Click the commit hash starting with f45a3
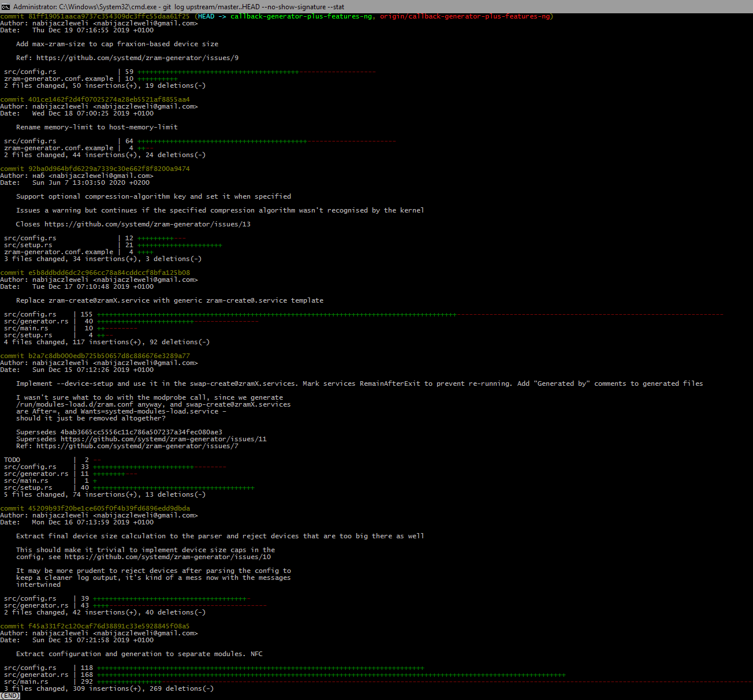Image resolution: width=753 pixels, height=700 pixels. point(109,626)
